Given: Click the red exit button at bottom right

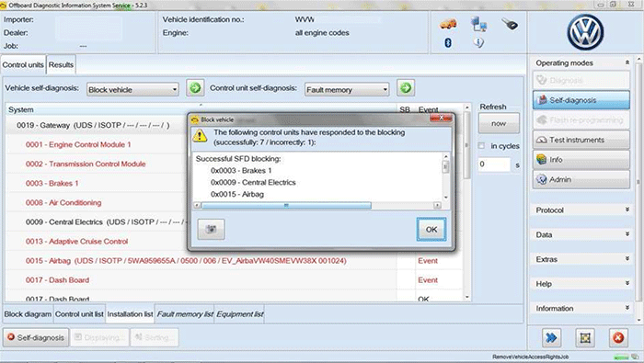Looking at the screenshot, I should coord(617,337).
